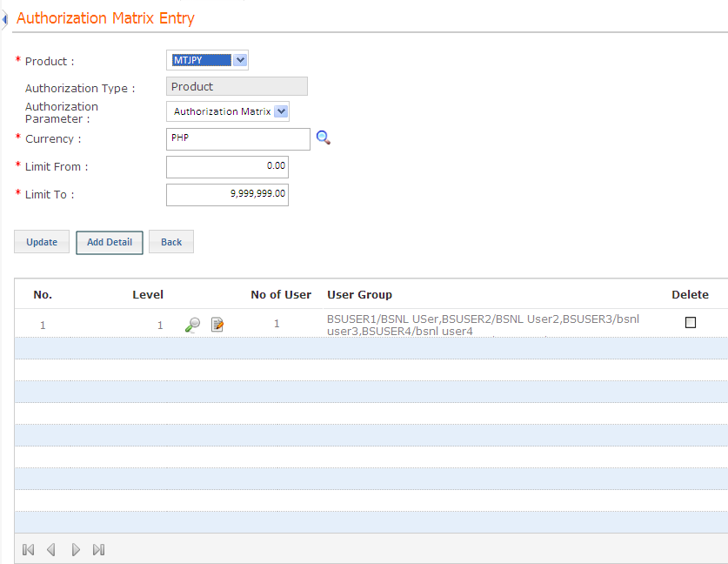Click the Authorization Matrix Entry heading

[x=105, y=17]
